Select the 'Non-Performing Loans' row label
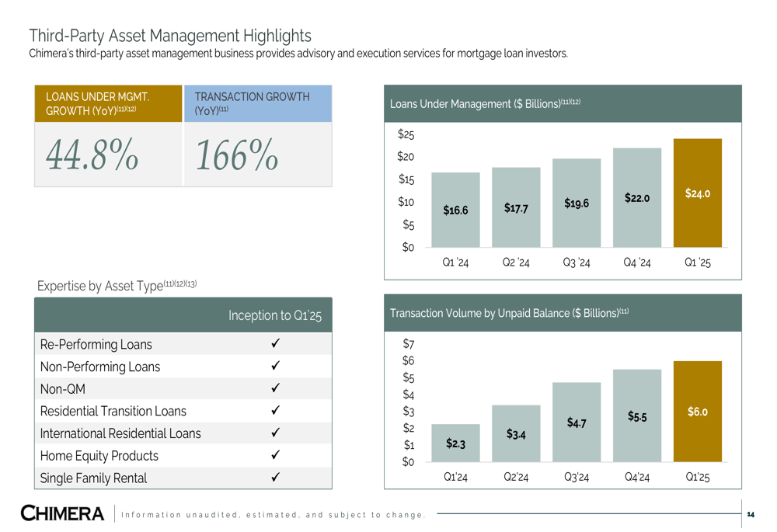The height and width of the screenshot is (532, 777). pos(100,367)
